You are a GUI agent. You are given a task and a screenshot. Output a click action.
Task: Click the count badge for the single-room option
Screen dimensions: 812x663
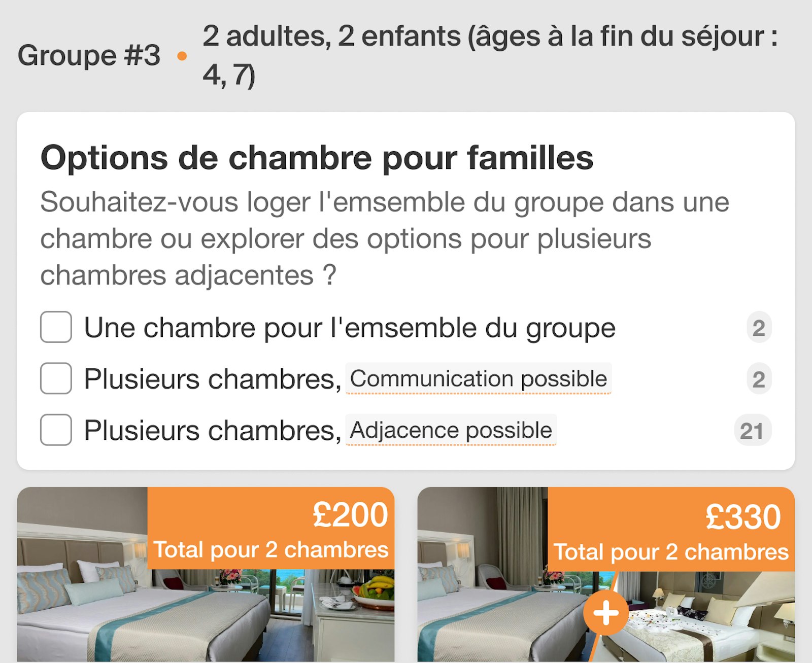(x=758, y=328)
